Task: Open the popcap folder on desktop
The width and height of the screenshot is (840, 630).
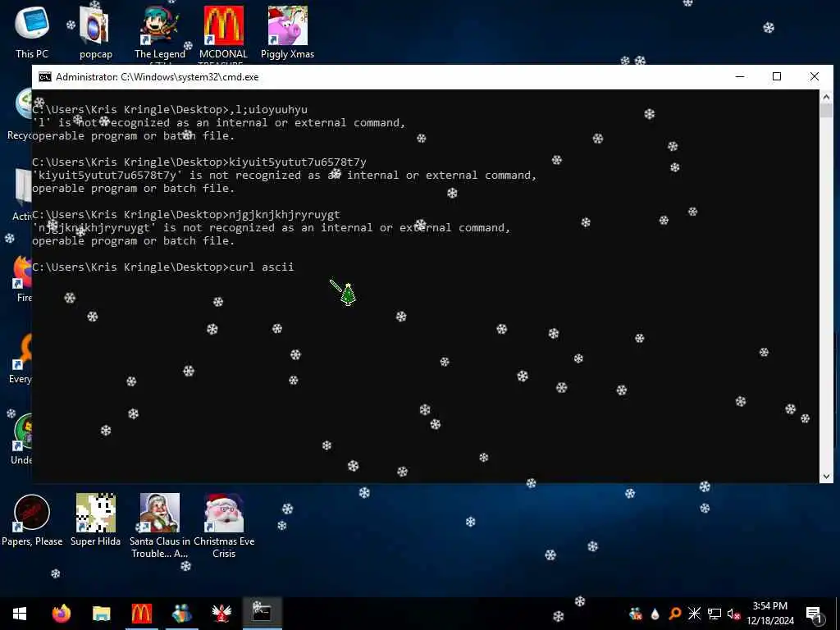Action: point(95,31)
